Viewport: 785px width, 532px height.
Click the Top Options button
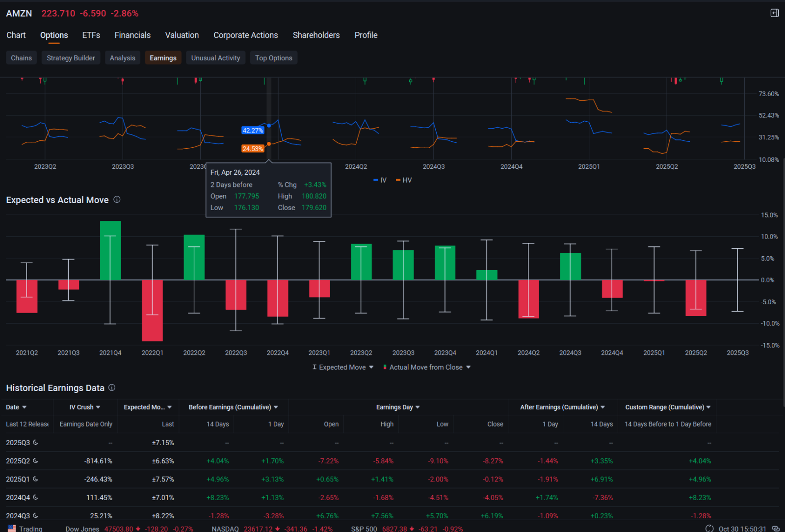pos(273,58)
